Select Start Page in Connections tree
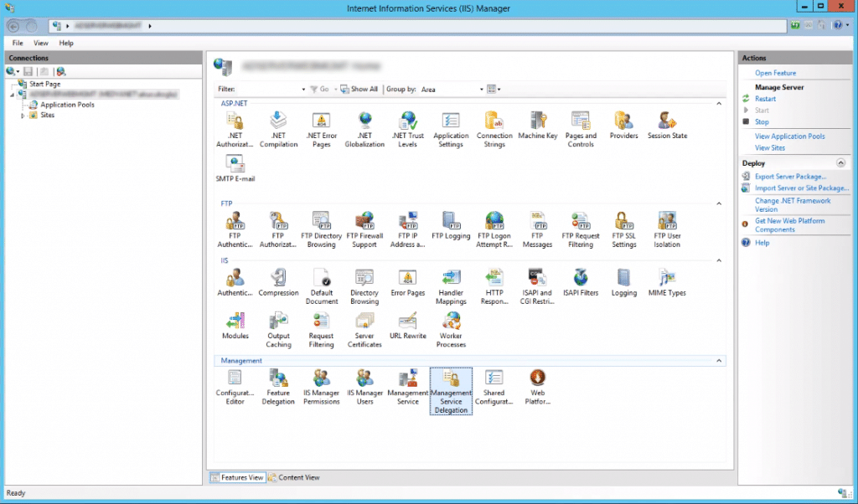This screenshot has width=858, height=504. (45, 84)
